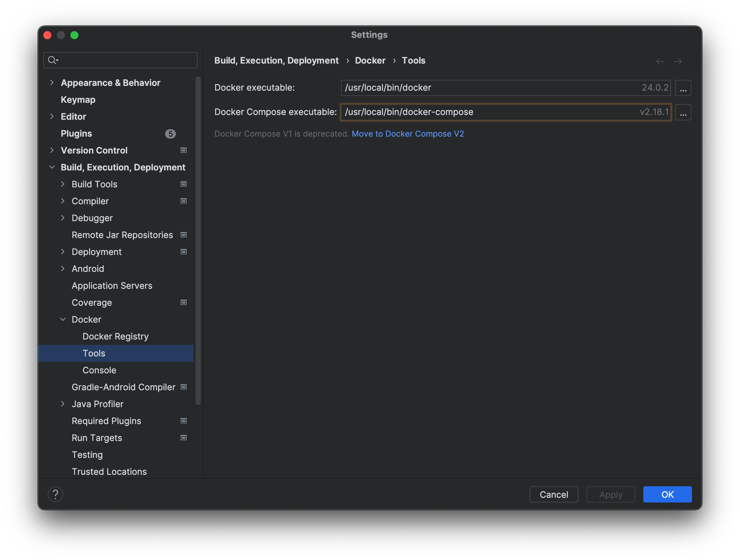740x560 pixels.
Task: Expand the Deployment node
Action: point(63,252)
